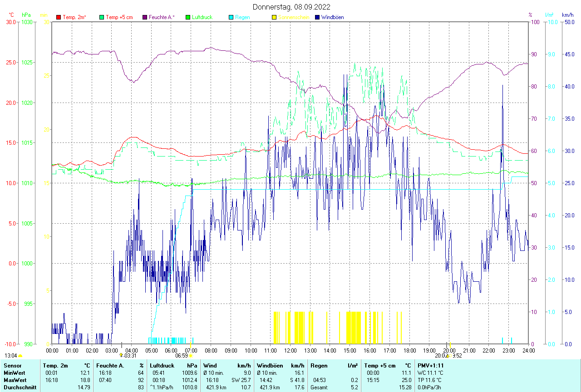
Task: Click the 'Sensor' table header
Action: 12,365
